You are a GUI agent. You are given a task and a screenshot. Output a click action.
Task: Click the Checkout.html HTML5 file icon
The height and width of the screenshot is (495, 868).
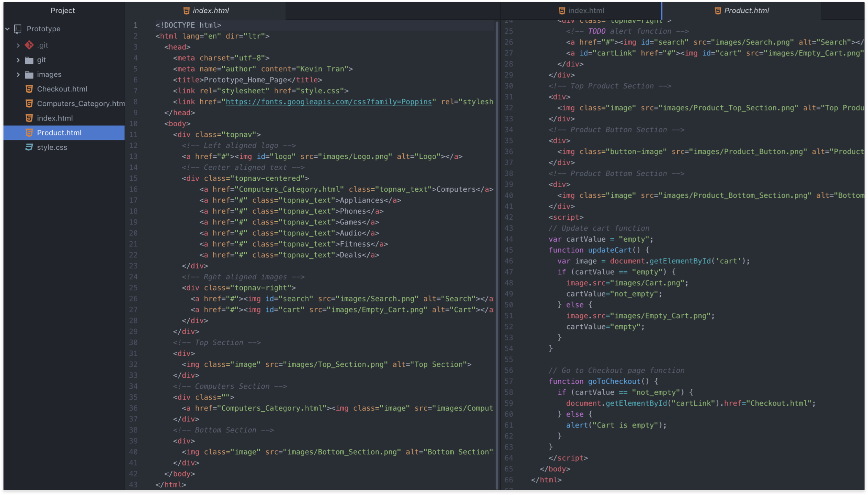[x=29, y=89]
